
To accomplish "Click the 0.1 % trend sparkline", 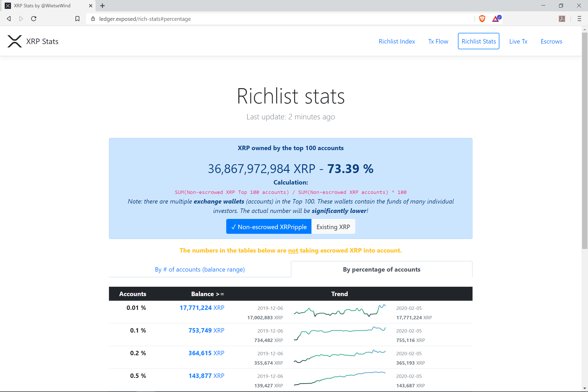I will click(340, 333).
